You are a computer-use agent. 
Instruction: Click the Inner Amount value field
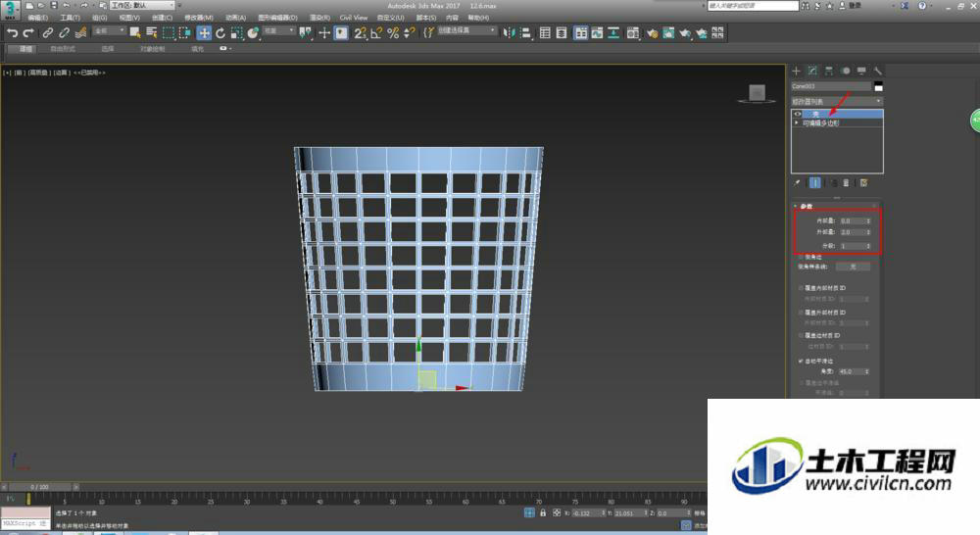852,220
